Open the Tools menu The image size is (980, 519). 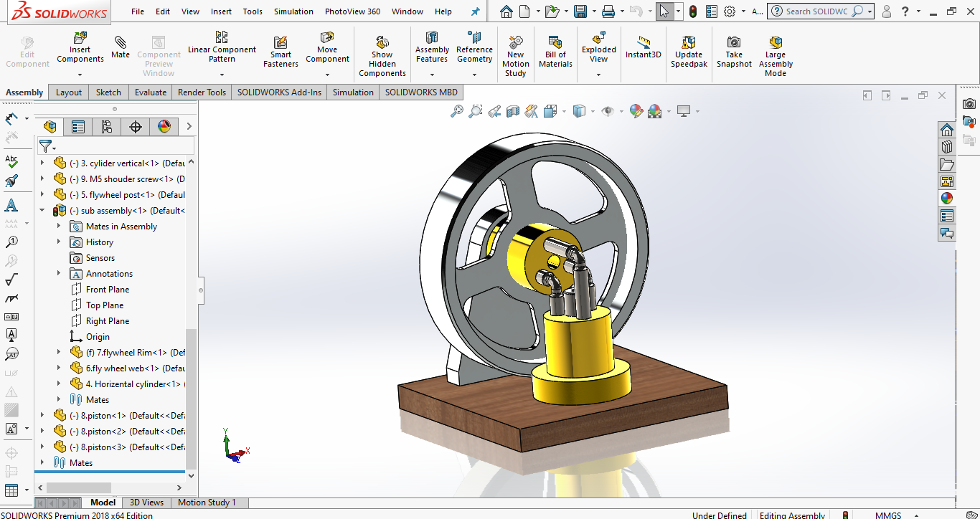tap(253, 11)
